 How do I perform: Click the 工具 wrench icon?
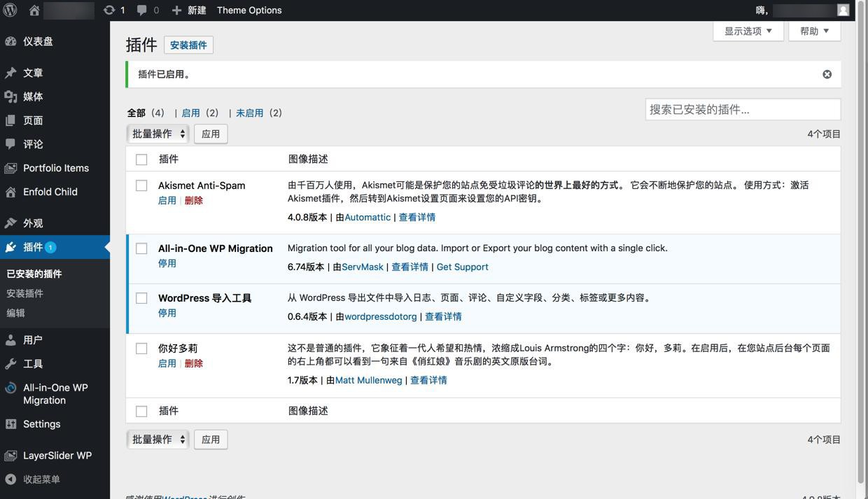[x=10, y=364]
